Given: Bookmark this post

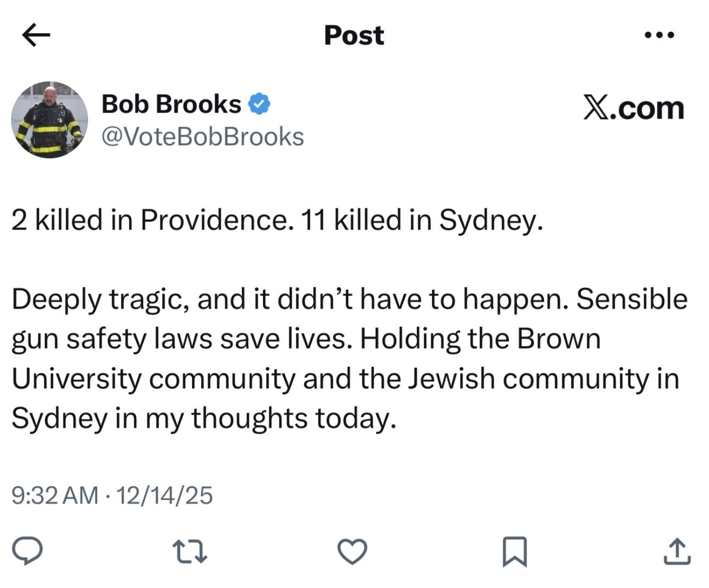Looking at the screenshot, I should [x=514, y=551].
